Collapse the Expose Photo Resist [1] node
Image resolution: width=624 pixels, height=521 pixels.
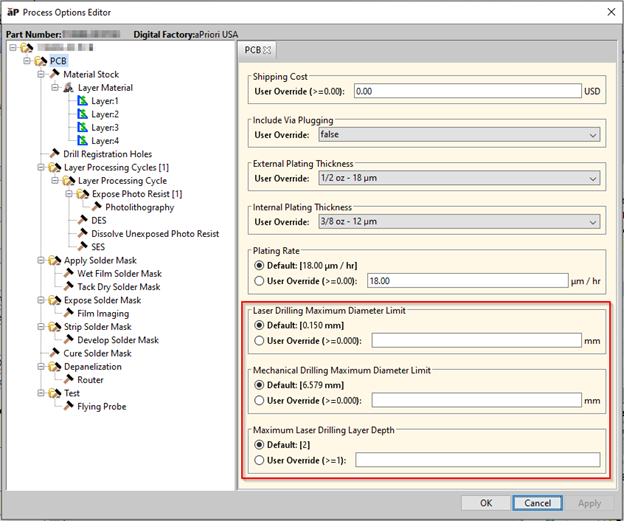[x=68, y=194]
